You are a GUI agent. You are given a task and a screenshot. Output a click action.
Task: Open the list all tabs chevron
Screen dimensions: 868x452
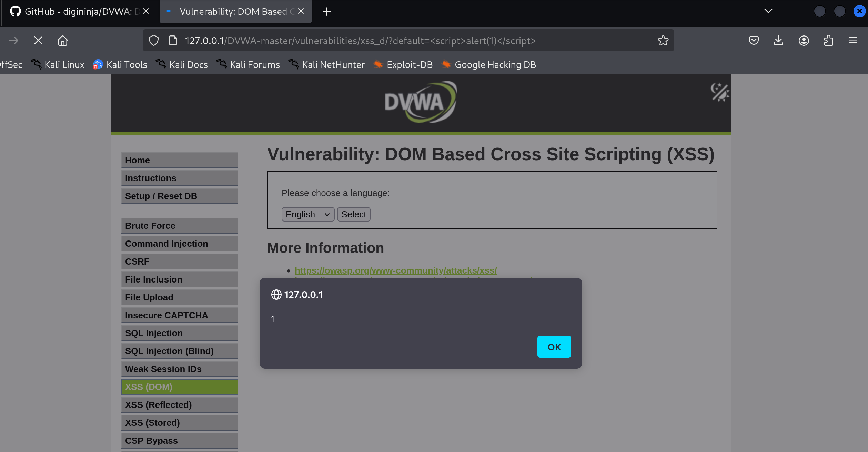(x=768, y=11)
